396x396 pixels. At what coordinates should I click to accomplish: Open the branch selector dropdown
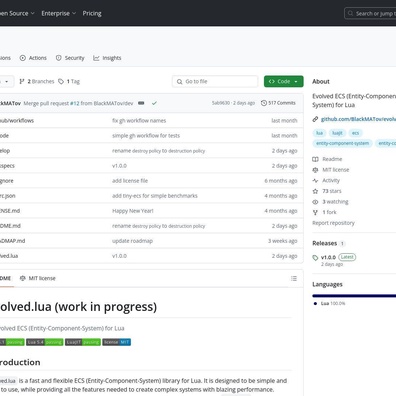point(7,81)
